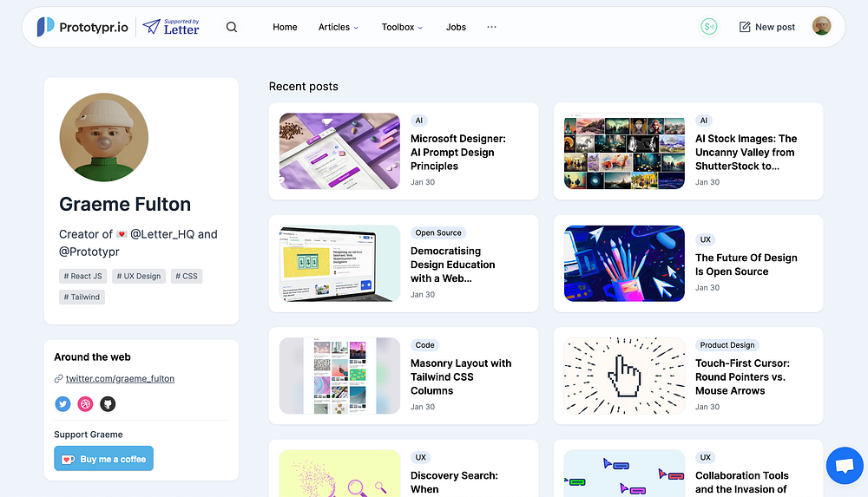Create a New post
This screenshot has height=497, width=868.
pos(767,27)
